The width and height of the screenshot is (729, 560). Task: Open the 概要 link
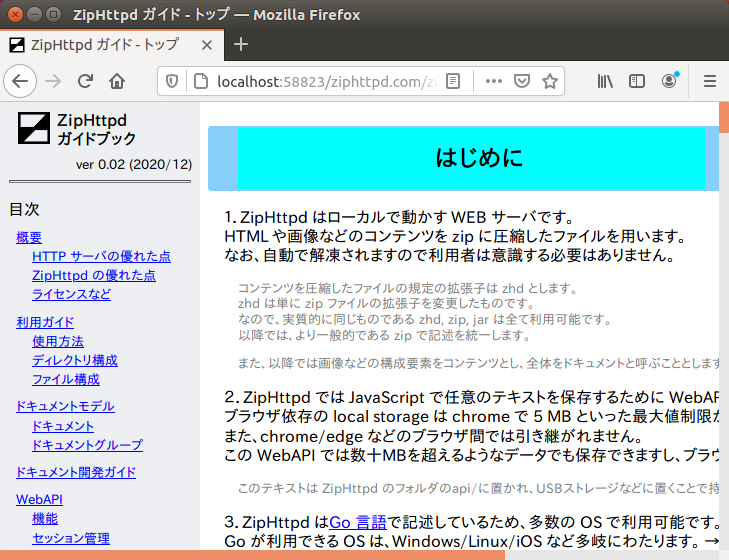pyautogui.click(x=29, y=238)
